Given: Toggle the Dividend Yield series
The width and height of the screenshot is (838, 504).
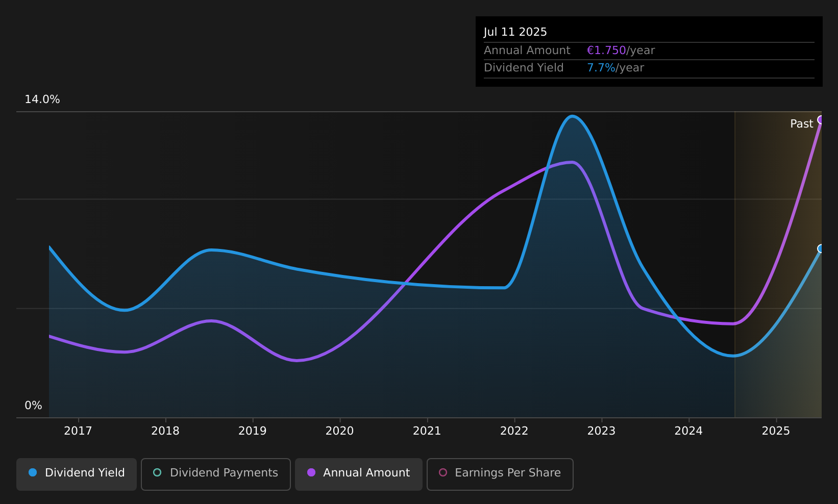Looking at the screenshot, I should coord(77,474).
